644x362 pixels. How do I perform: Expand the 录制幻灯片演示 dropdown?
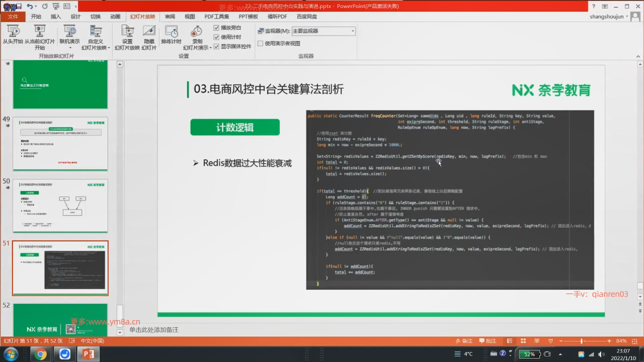[210, 48]
